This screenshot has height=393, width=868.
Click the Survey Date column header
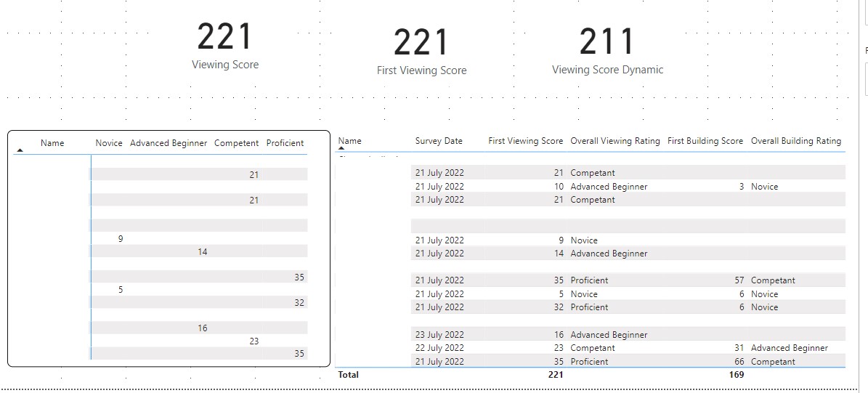(x=439, y=141)
